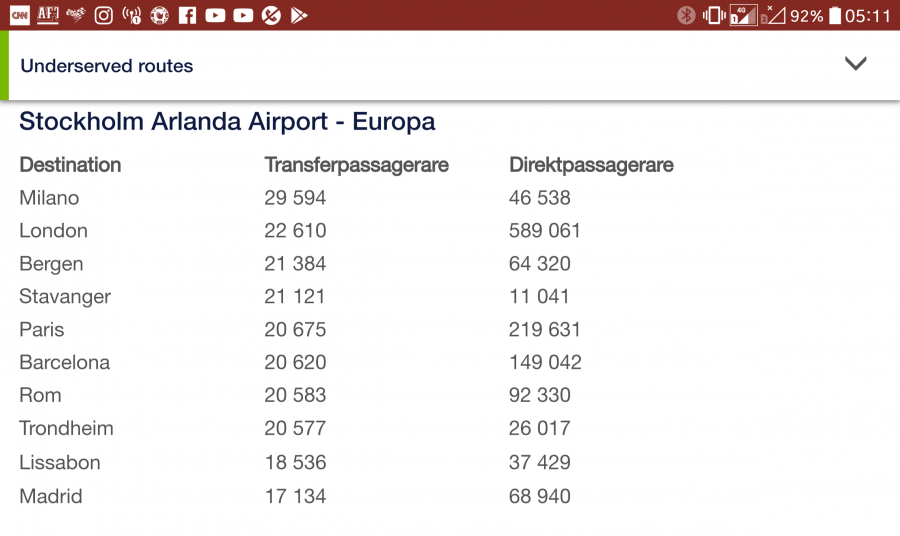900x536 pixels.
Task: Expand the Underserved routes chevron
Action: 855,64
